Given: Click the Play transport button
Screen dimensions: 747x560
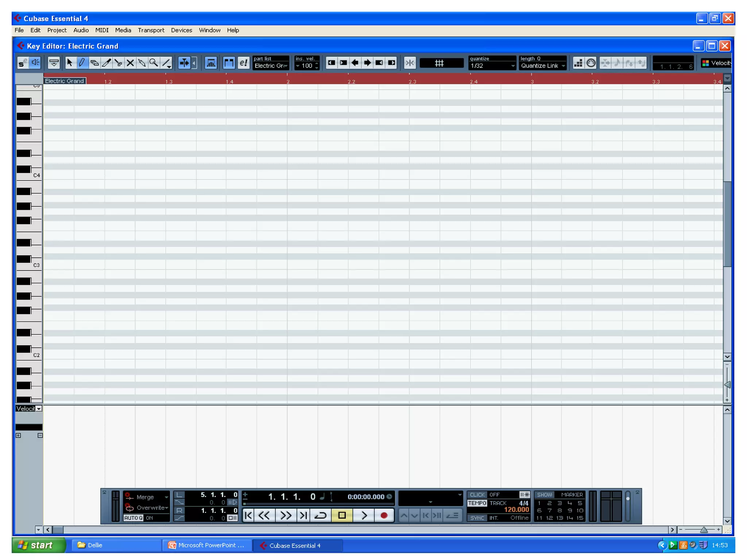Looking at the screenshot, I should 364,516.
